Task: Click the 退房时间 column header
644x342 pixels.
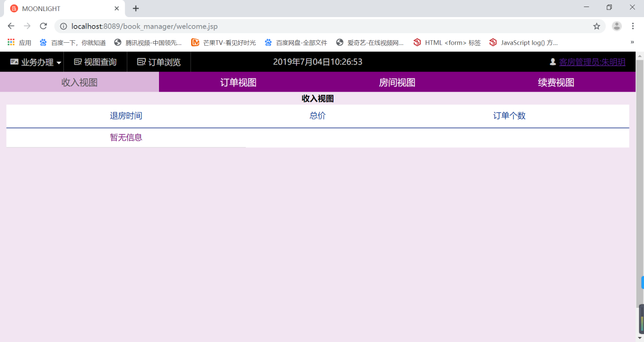Action: (x=126, y=116)
